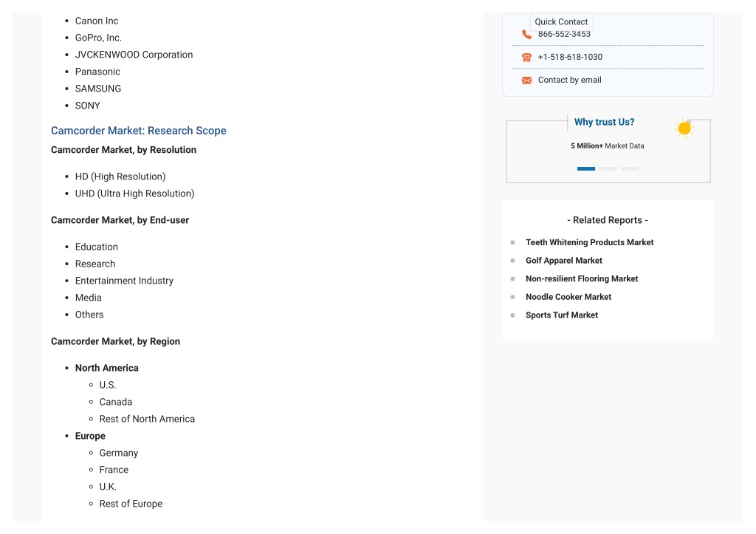Click the GoPro, Inc. list item
This screenshot has width=756, height=534.
coord(98,38)
